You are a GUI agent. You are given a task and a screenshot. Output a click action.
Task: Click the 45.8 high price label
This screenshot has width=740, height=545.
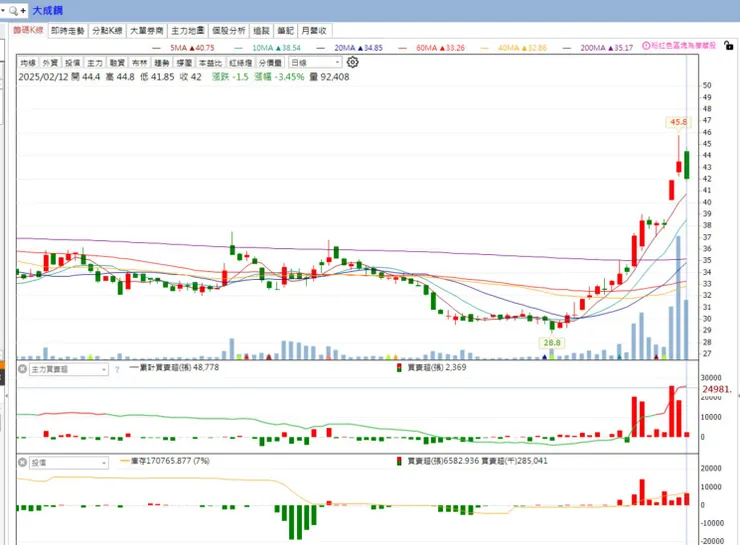click(x=678, y=122)
